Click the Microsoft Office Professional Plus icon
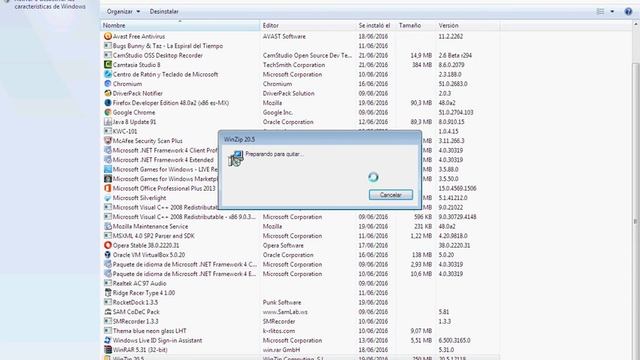The height and width of the screenshot is (360, 640). 108,188
